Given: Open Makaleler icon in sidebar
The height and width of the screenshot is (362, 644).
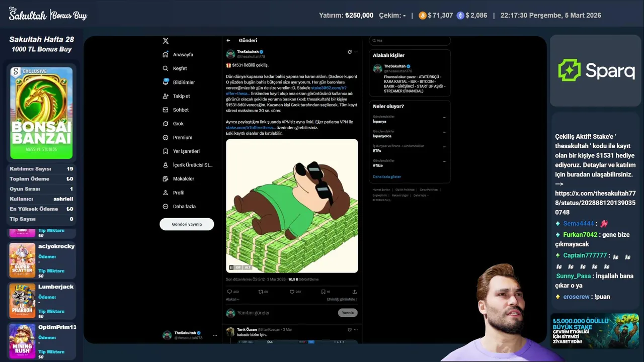Looking at the screenshot, I should pyautogui.click(x=166, y=179).
